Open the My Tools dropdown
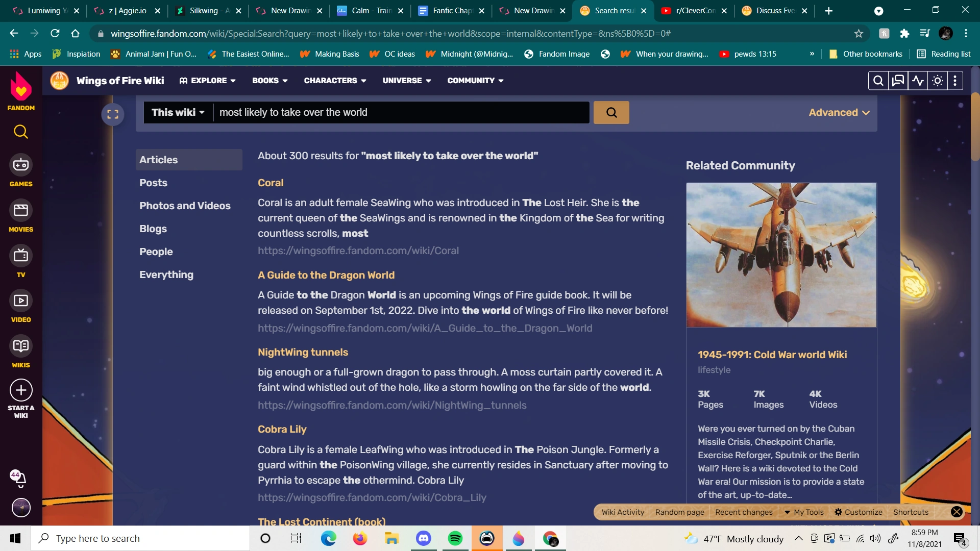This screenshot has height=551, width=980. coord(804,512)
